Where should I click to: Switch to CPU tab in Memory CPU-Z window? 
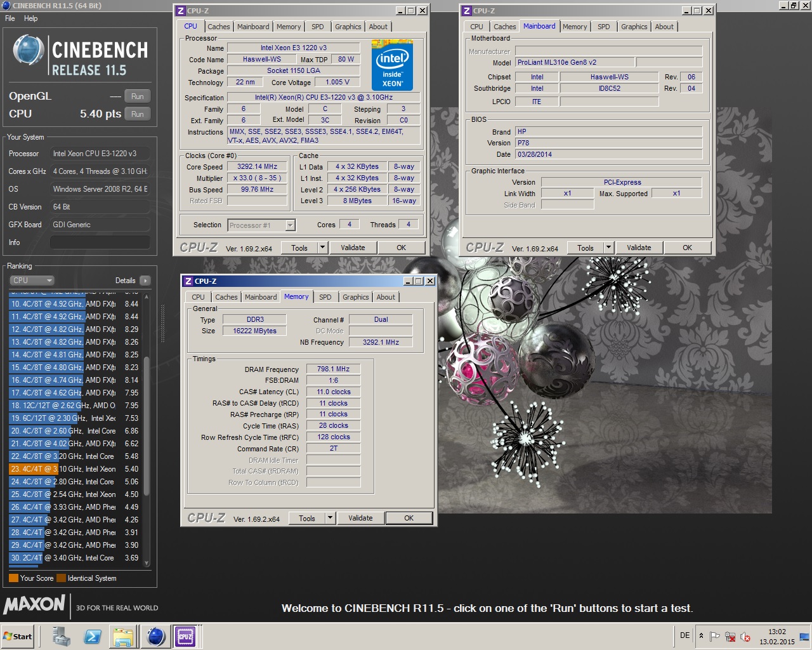(199, 297)
